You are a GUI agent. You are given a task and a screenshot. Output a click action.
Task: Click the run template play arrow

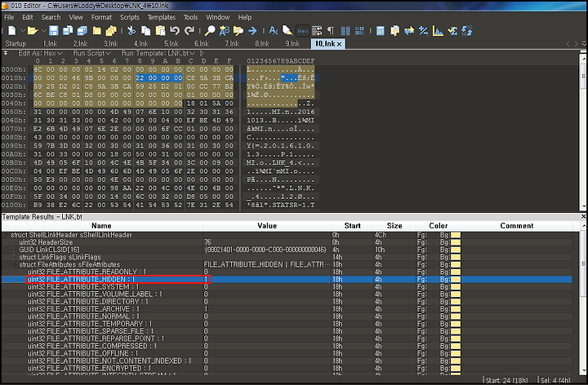click(202, 53)
